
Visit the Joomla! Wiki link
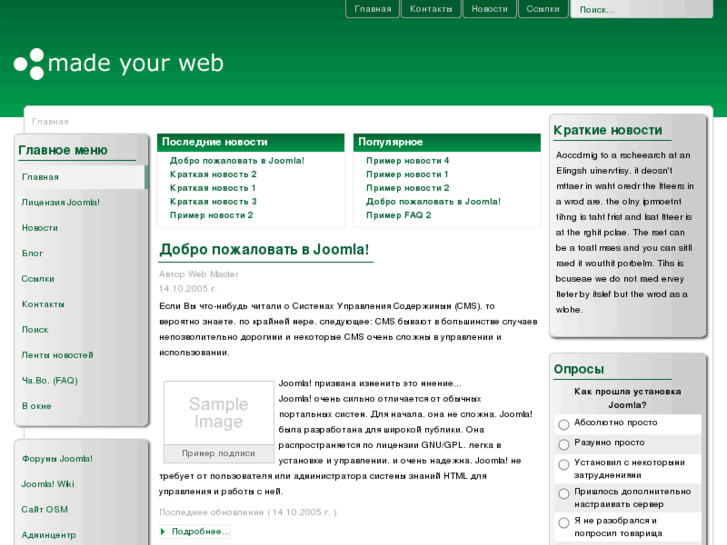tap(48, 484)
